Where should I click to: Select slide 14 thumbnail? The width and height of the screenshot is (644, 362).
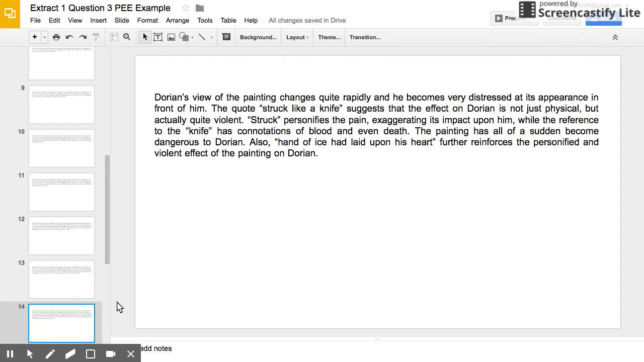click(61, 323)
